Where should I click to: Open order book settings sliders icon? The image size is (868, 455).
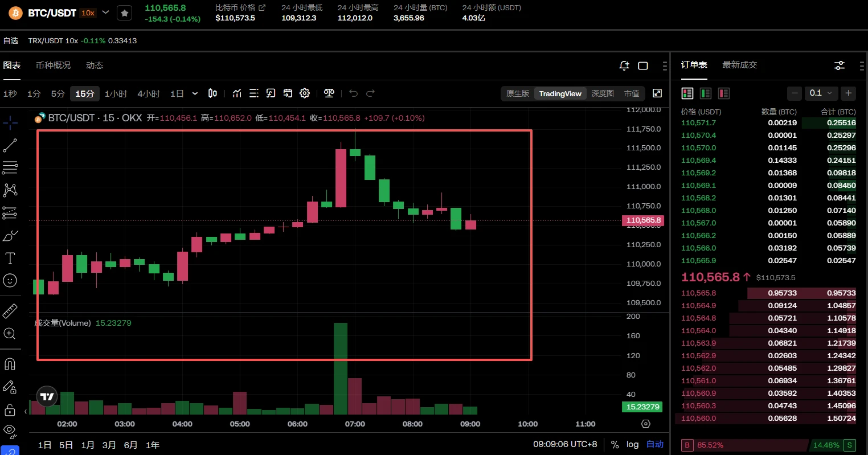840,65
